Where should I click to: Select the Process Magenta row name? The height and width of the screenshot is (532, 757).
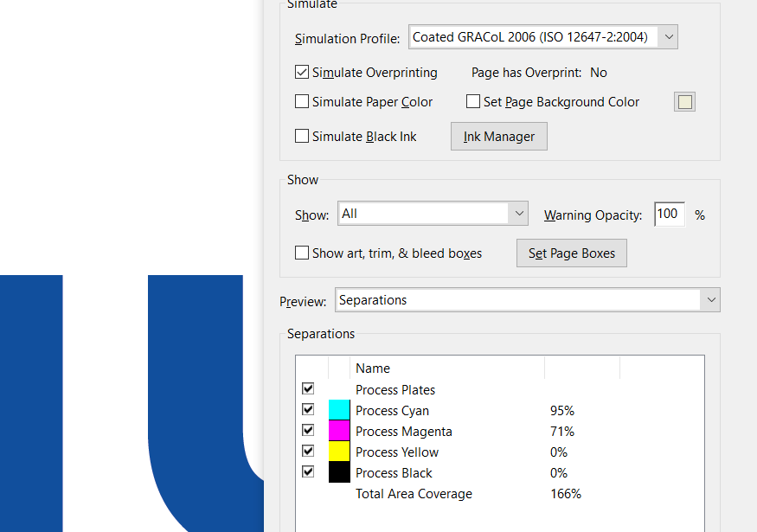coord(404,432)
